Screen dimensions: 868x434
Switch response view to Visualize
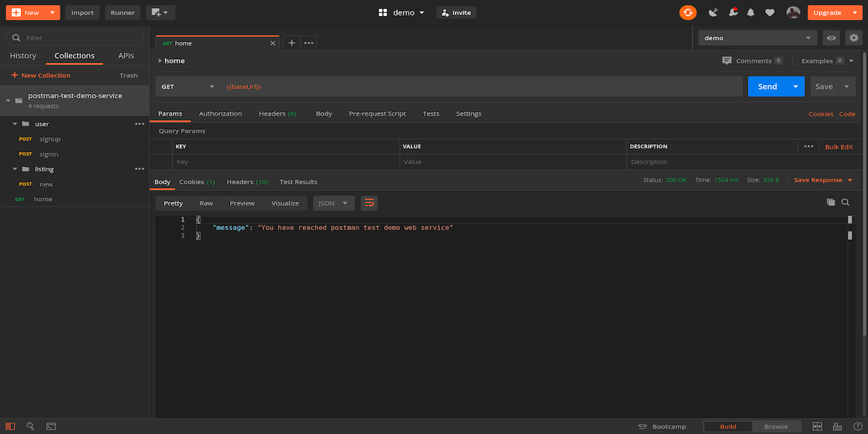coord(285,203)
